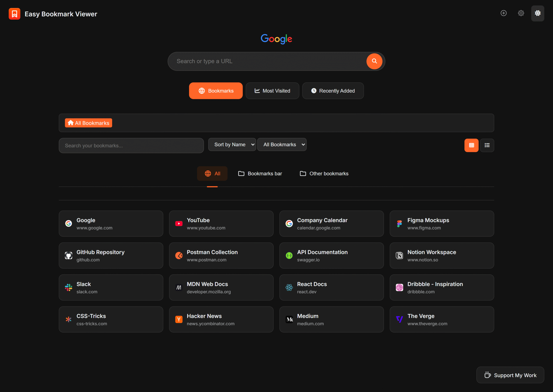Focus the Search your bookmarks field
The width and height of the screenshot is (553, 392).
click(x=131, y=146)
